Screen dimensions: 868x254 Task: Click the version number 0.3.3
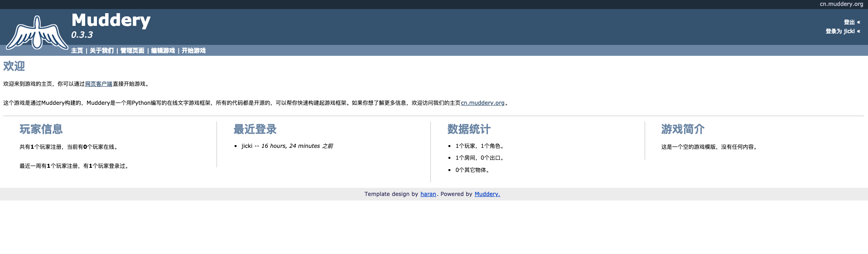[x=82, y=35]
